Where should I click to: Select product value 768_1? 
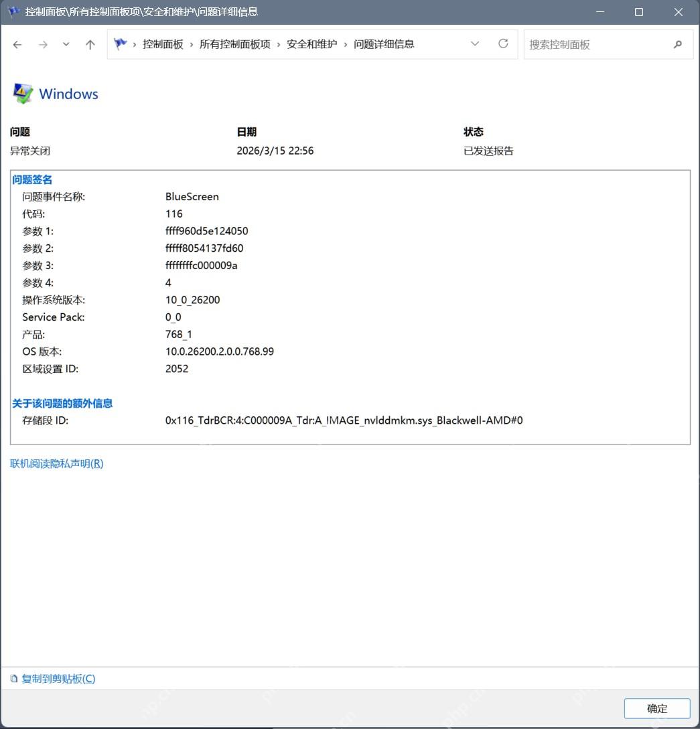179,334
